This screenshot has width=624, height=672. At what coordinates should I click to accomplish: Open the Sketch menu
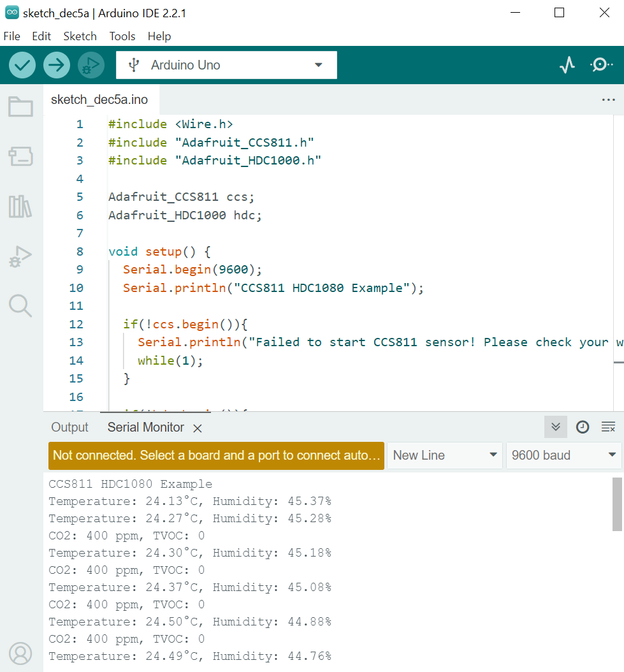[x=80, y=36]
